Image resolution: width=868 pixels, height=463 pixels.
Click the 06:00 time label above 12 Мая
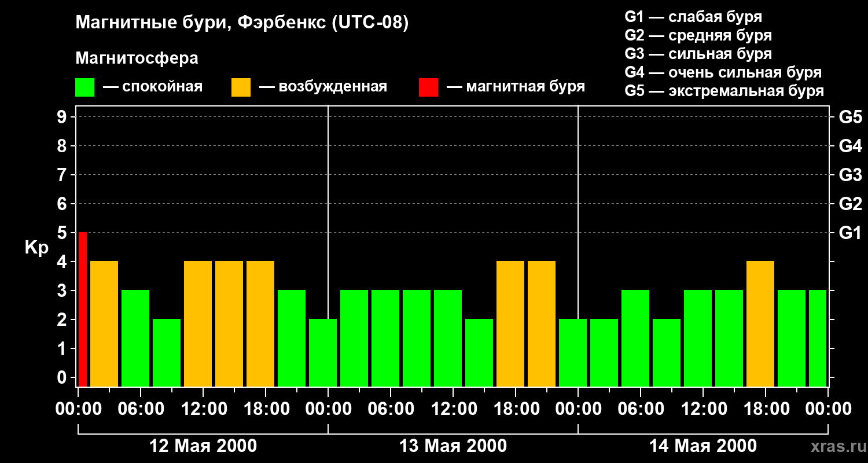(x=141, y=409)
